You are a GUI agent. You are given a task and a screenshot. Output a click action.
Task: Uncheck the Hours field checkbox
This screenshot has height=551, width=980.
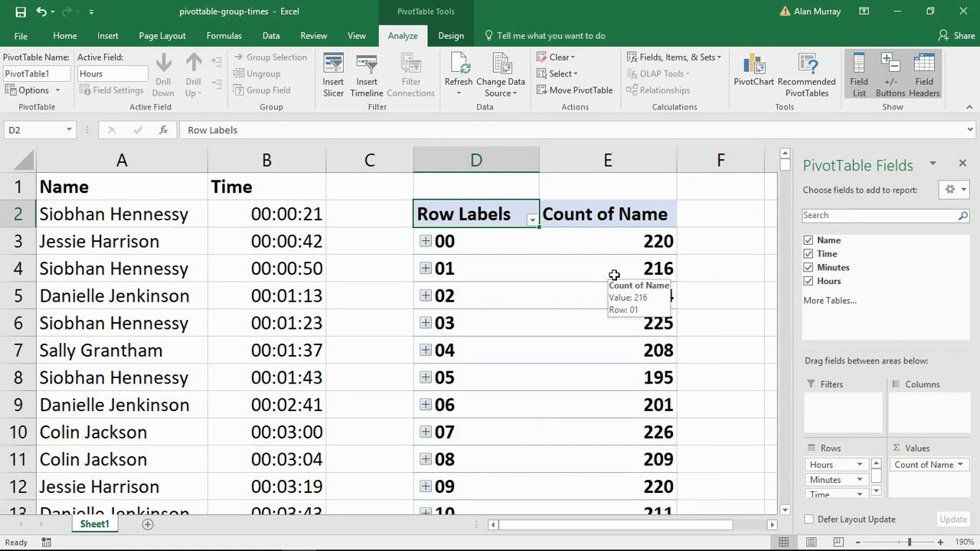point(808,282)
